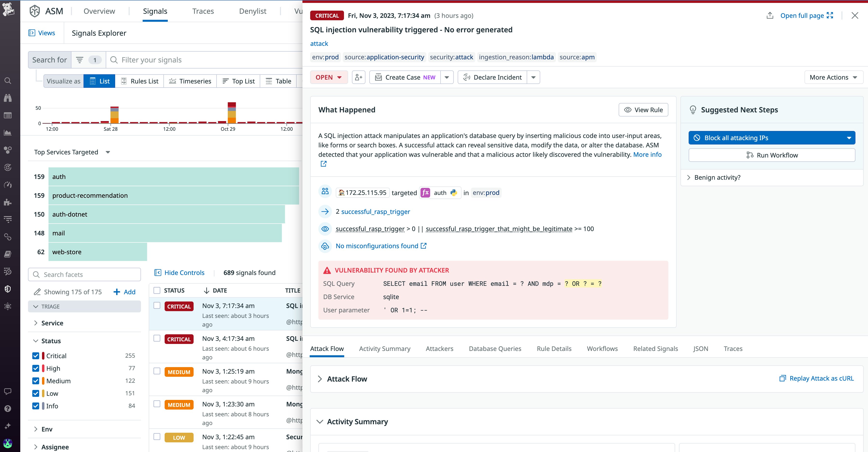Viewport: 868px width, 452px height.
Task: Open the Traces tab in top navigation
Action: coord(203,11)
